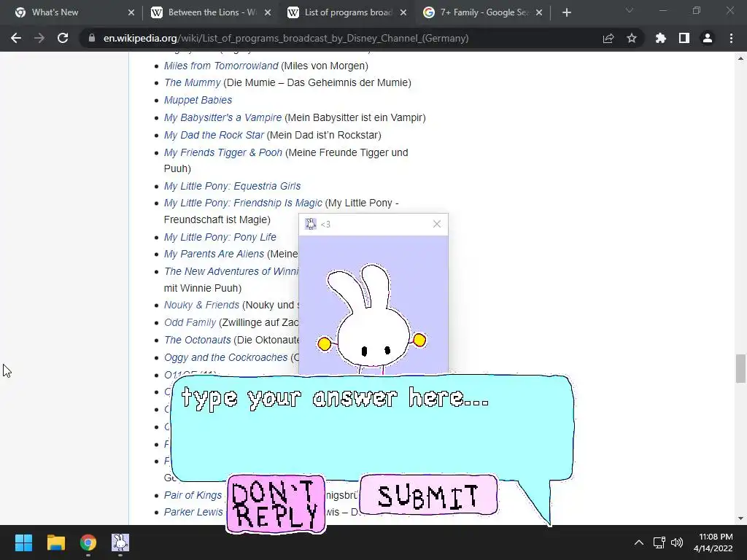This screenshot has height=560, width=747.
Task: View site info via the lock icon
Action: pos(92,38)
